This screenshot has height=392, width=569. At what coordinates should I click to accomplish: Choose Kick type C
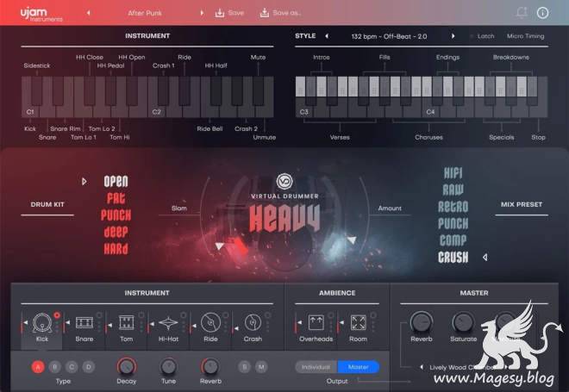(x=72, y=367)
